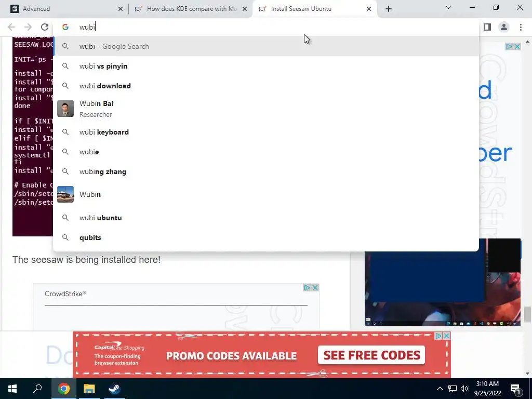Open the tab search chevron
Screen dimensions: 532x399
click(x=448, y=7)
